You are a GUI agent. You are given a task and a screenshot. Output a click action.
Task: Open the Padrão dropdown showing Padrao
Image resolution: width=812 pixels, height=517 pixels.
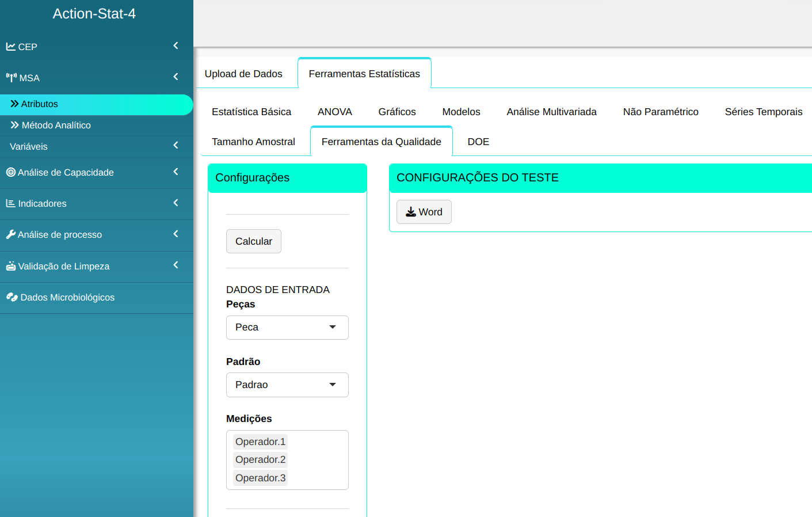tap(287, 385)
